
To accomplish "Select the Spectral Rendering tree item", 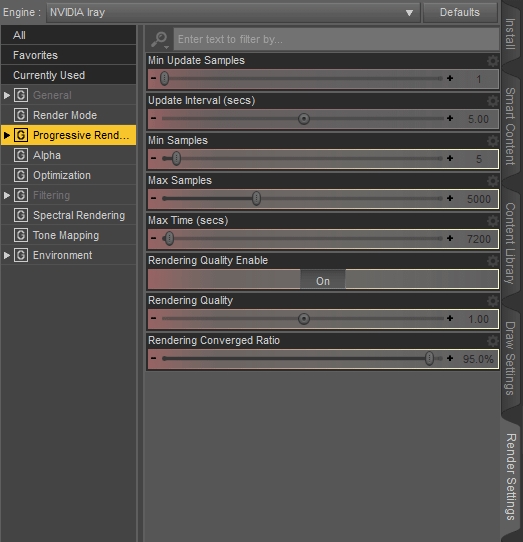I will point(68,215).
